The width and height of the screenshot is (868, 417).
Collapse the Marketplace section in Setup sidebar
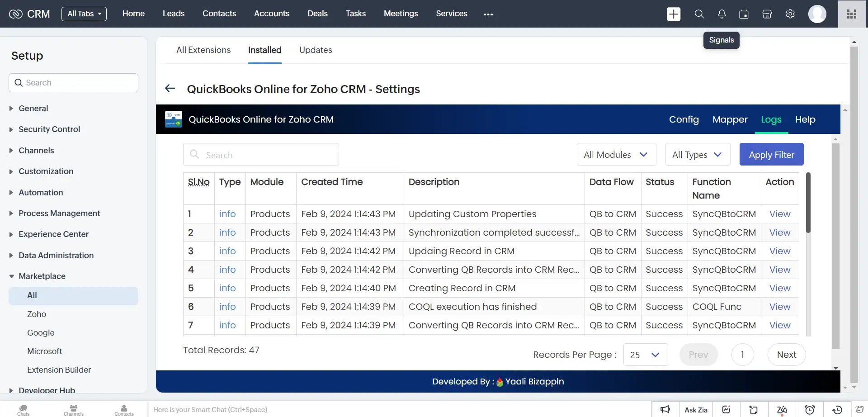point(42,276)
